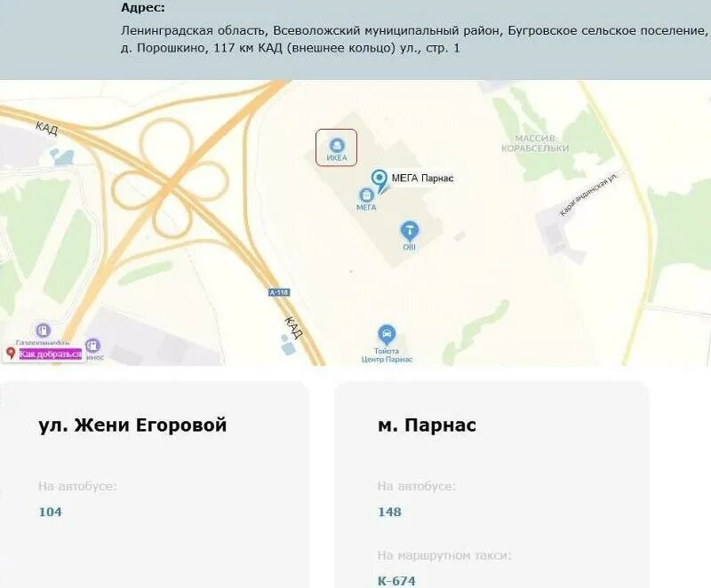Select bus route 104 link
The image size is (711, 588).
51,512
